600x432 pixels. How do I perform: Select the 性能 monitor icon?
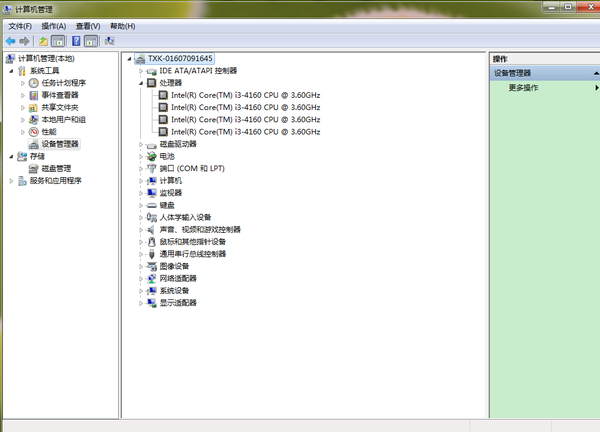[x=34, y=132]
